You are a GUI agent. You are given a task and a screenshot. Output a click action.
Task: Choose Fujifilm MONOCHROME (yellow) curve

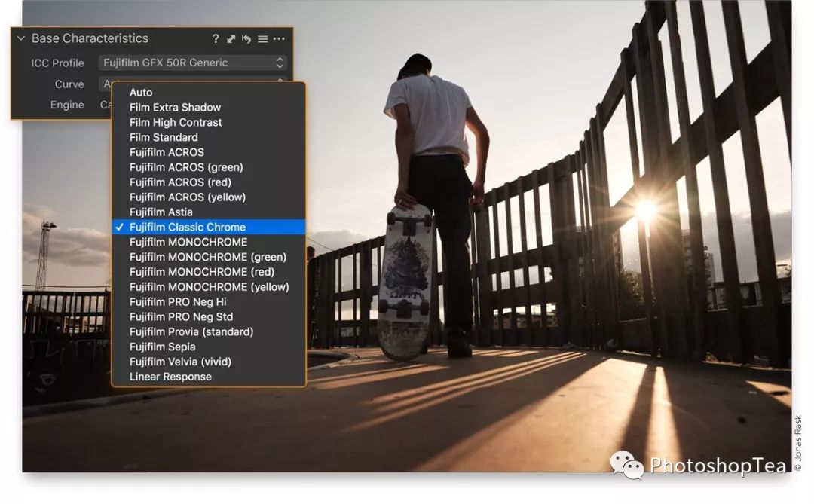click(209, 288)
